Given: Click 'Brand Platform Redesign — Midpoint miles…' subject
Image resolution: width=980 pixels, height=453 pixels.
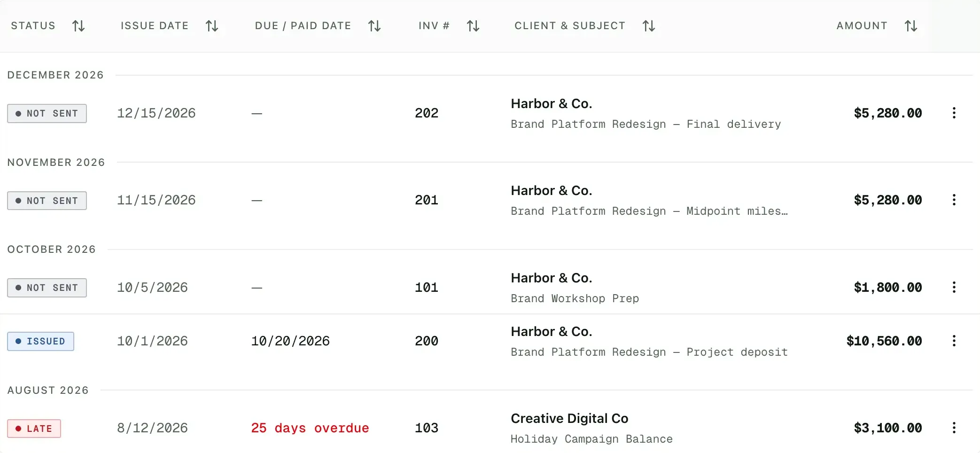Looking at the screenshot, I should 649,211.
